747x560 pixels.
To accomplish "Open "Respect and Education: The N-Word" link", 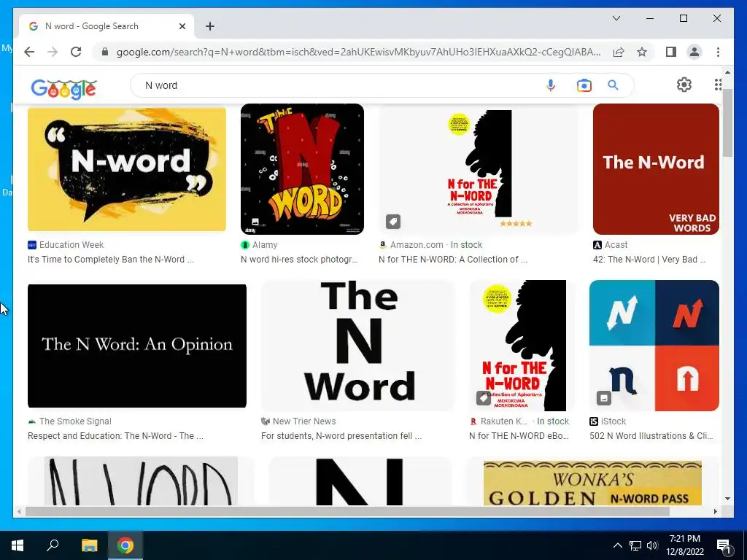I will [x=115, y=436].
